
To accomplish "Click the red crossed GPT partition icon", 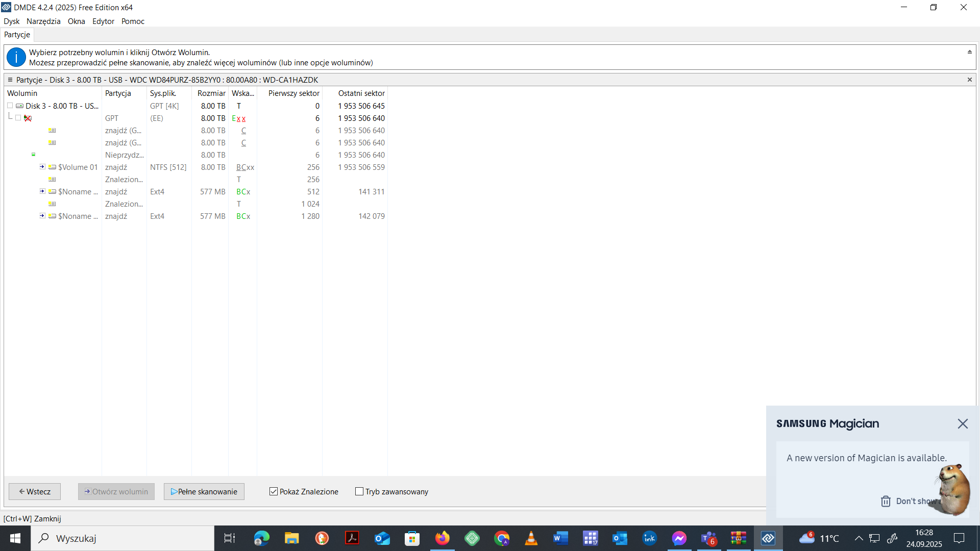I will pyautogui.click(x=28, y=118).
